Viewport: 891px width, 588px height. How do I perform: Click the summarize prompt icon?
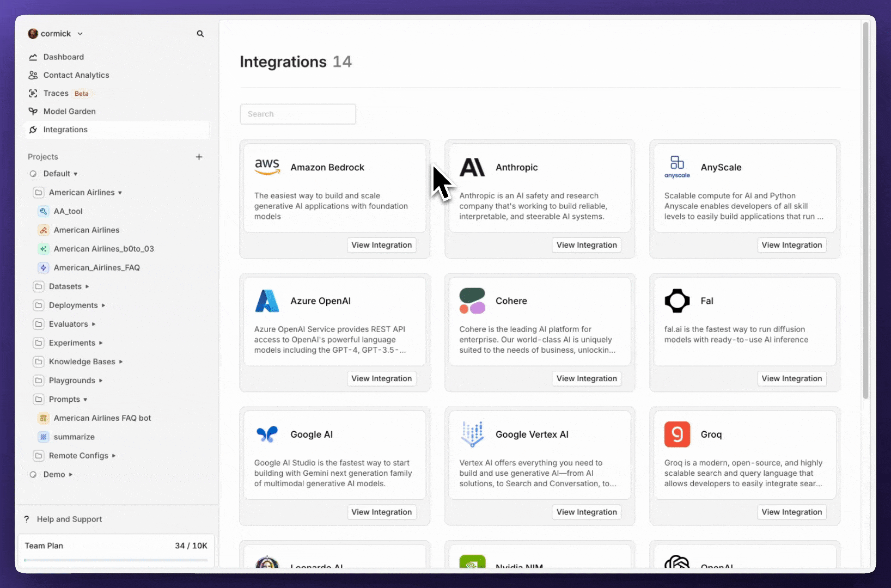[x=44, y=437]
